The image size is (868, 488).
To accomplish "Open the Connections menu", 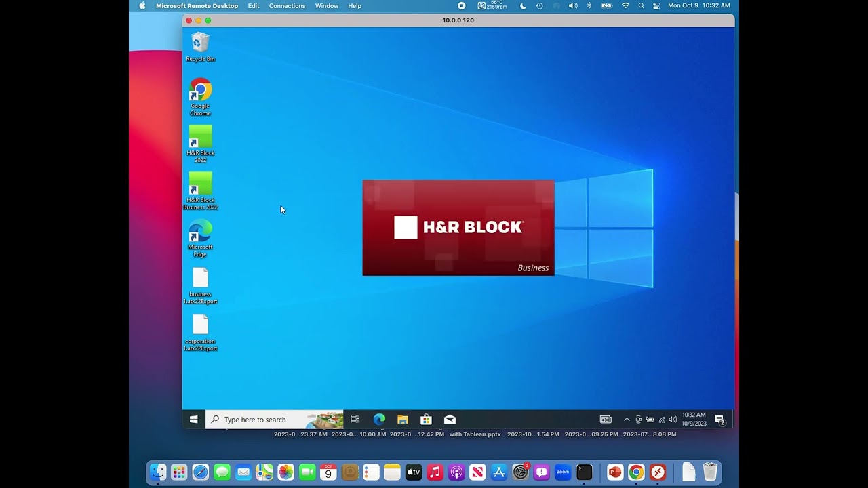I will click(287, 5).
